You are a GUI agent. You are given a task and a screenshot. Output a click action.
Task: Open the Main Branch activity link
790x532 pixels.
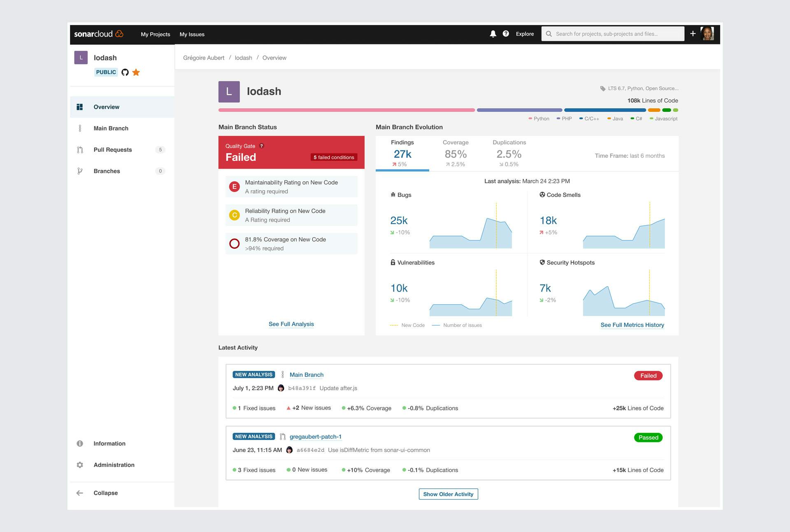point(307,375)
